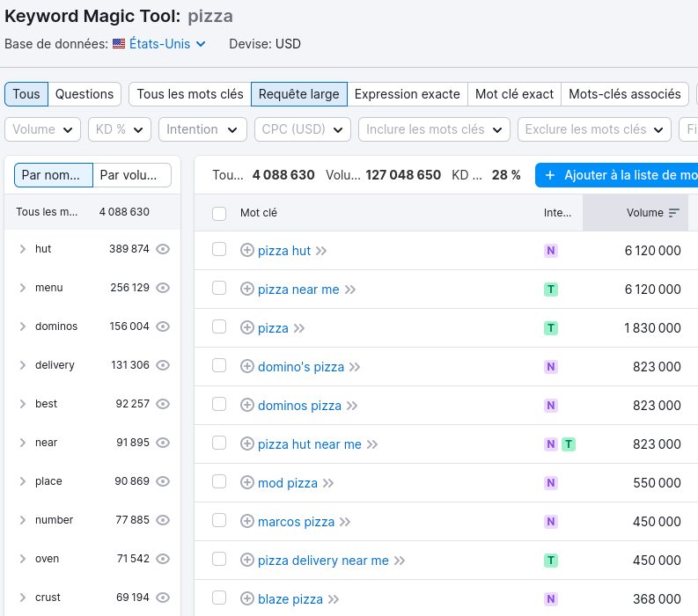698x616 pixels.
Task: Click double-arrow icon after mod pizza
Action: 328,483
